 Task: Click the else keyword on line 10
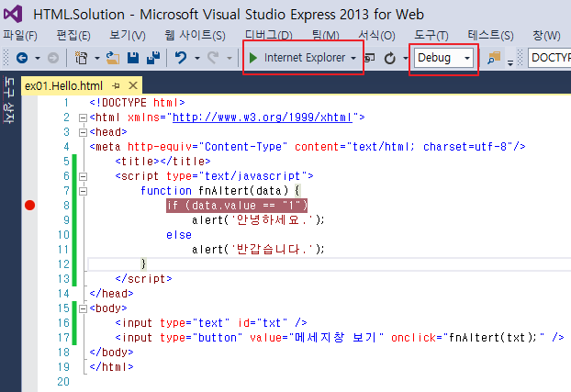click(x=179, y=235)
